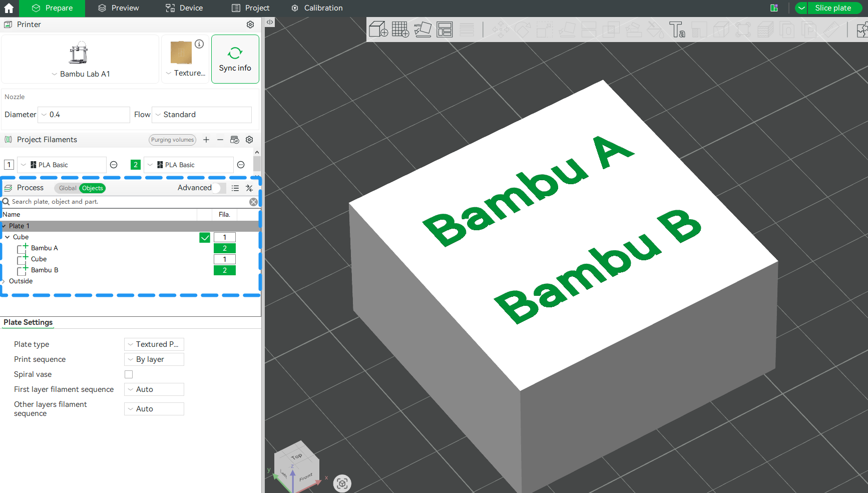Image resolution: width=868 pixels, height=493 pixels.
Task: Click the object search input field
Action: click(x=129, y=202)
